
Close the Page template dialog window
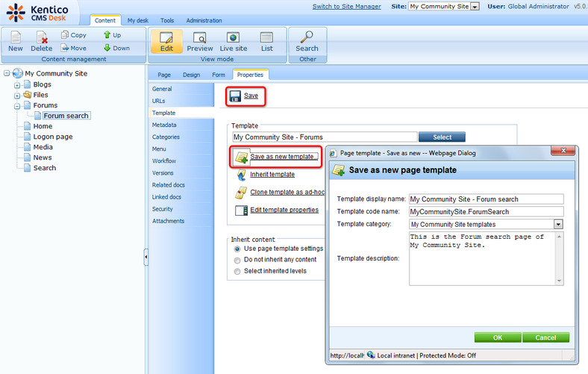pos(563,151)
